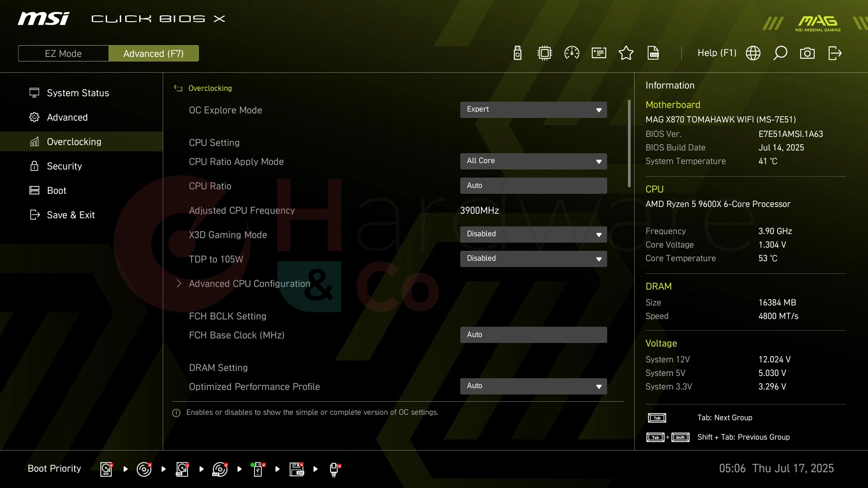The width and height of the screenshot is (868, 488).
Task: Open the speedometer gauge icon in toolbar
Action: (x=572, y=53)
